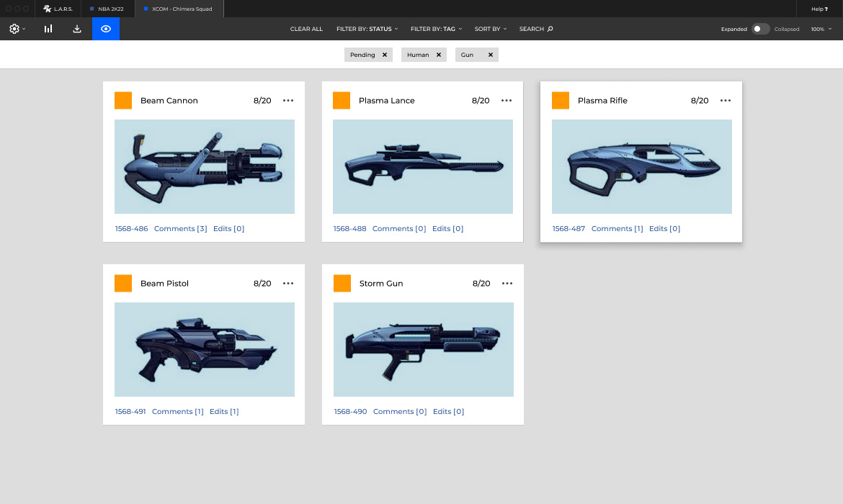Click the download icon in toolbar
Screen dimensions: 843x504
tap(77, 29)
